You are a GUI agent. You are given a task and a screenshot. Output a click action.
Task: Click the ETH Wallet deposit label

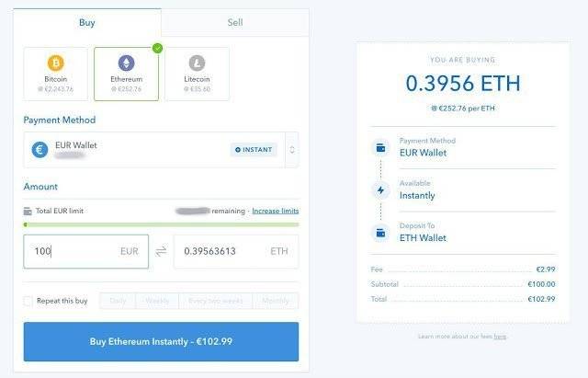pyautogui.click(x=423, y=238)
